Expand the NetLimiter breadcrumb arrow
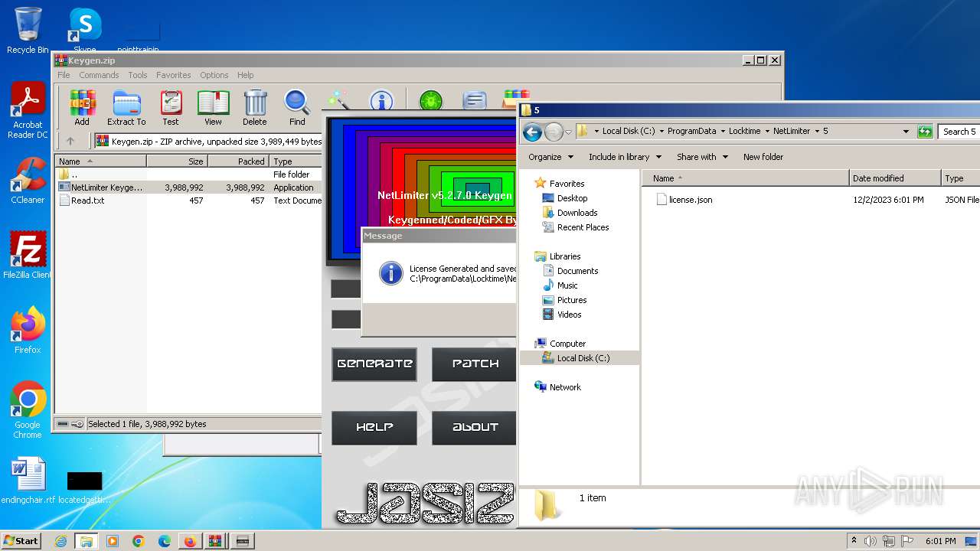The height and width of the screenshot is (551, 980). [817, 132]
